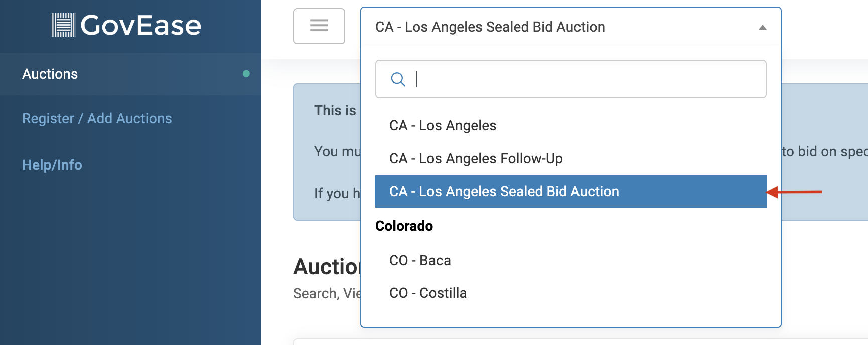Open the Auctions sidebar item

click(50, 74)
